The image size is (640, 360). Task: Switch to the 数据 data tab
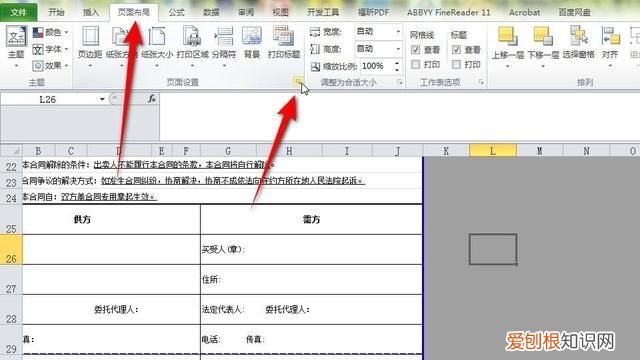(211, 12)
